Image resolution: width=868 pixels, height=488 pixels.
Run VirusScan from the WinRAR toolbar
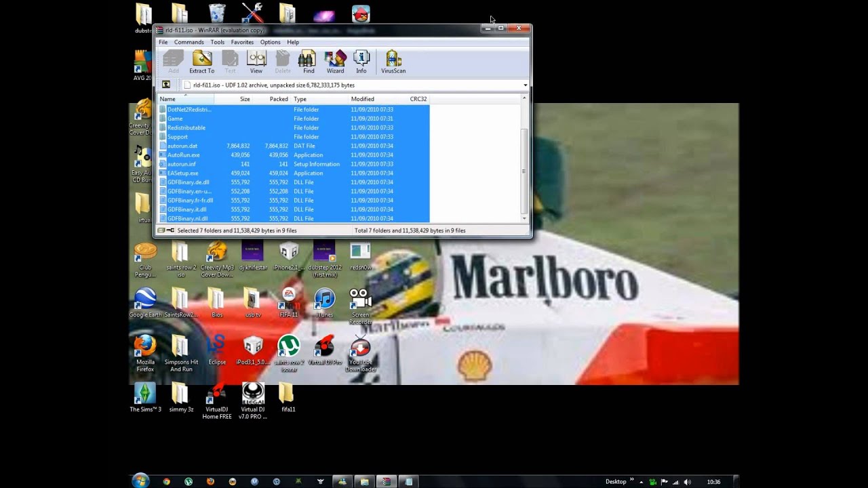pos(393,62)
